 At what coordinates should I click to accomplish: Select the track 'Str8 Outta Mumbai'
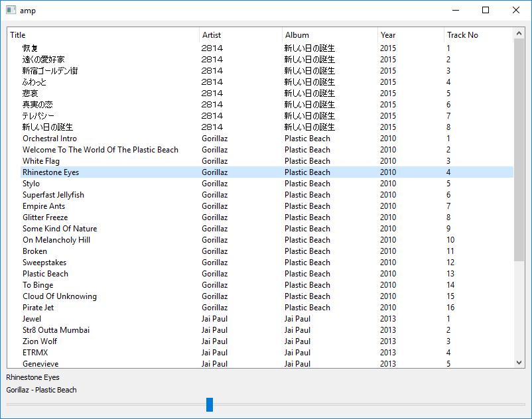click(x=56, y=330)
